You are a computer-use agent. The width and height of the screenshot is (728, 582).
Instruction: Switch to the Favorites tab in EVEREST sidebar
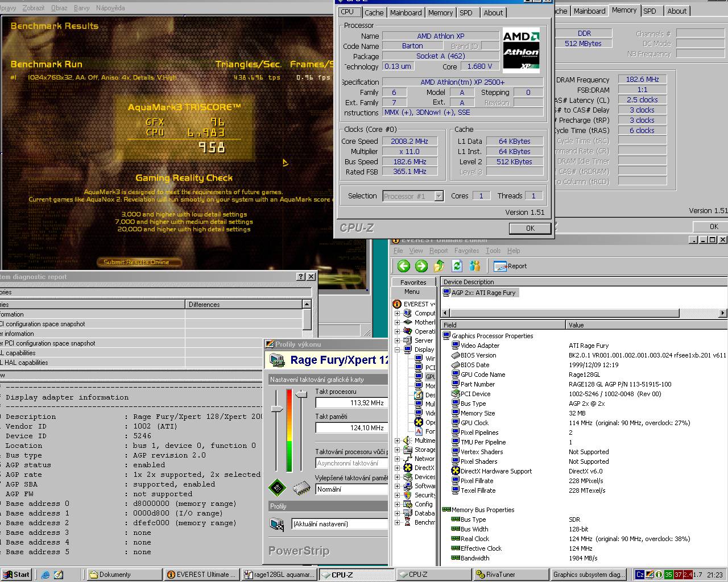pyautogui.click(x=413, y=282)
